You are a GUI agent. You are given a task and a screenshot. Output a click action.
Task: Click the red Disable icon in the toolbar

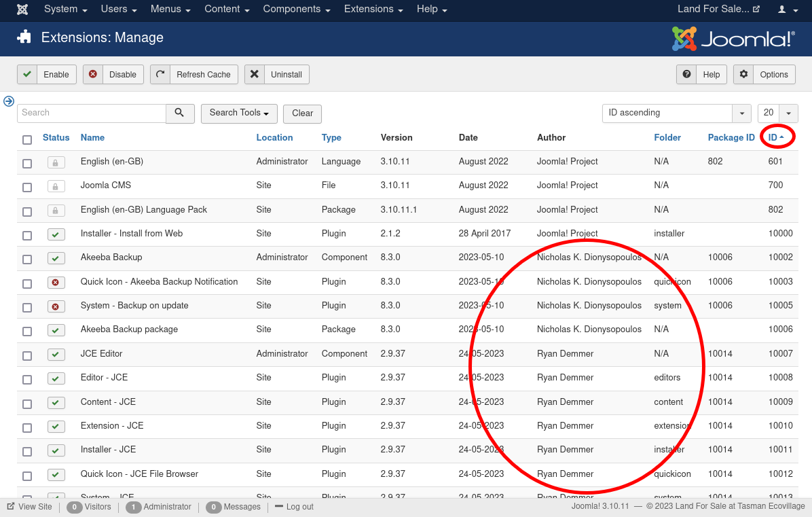[93, 74]
